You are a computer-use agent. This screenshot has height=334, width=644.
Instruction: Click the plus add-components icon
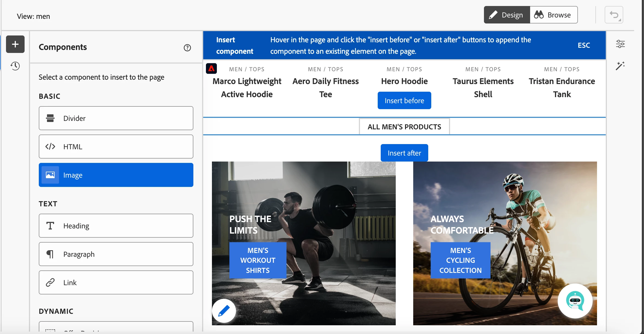15,44
